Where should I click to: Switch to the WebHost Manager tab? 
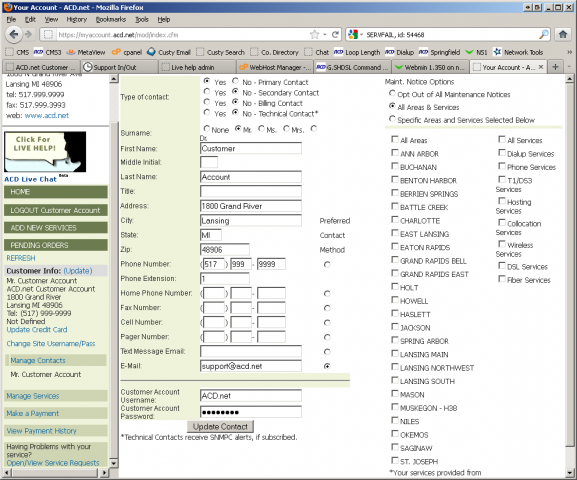coord(274,67)
